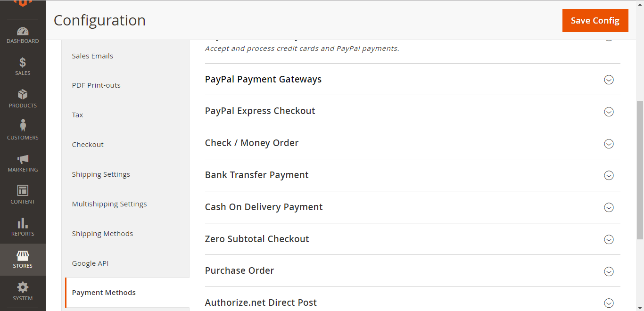Click the Stores storefront icon
Image resolution: width=644 pixels, height=311 pixels.
click(23, 255)
